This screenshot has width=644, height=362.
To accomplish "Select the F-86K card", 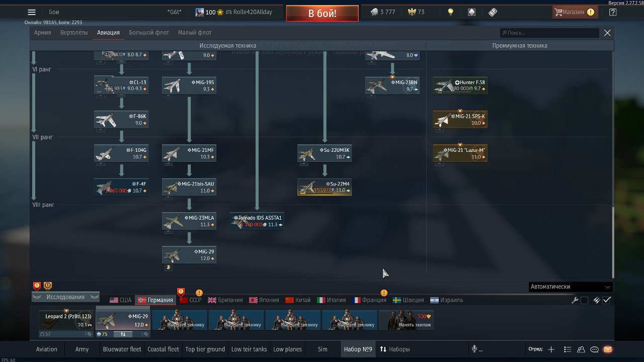I will pos(121,120).
